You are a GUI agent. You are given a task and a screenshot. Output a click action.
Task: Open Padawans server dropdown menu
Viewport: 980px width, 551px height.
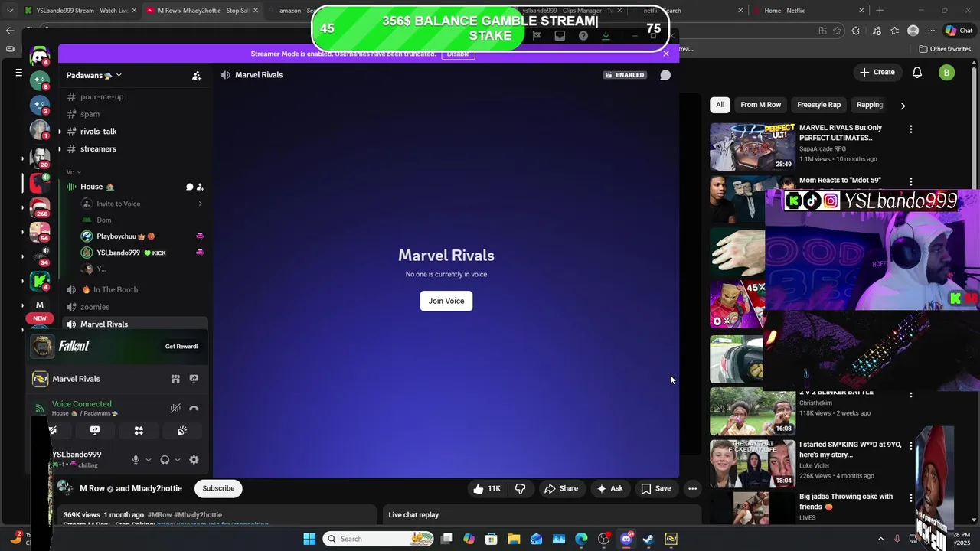coord(94,75)
